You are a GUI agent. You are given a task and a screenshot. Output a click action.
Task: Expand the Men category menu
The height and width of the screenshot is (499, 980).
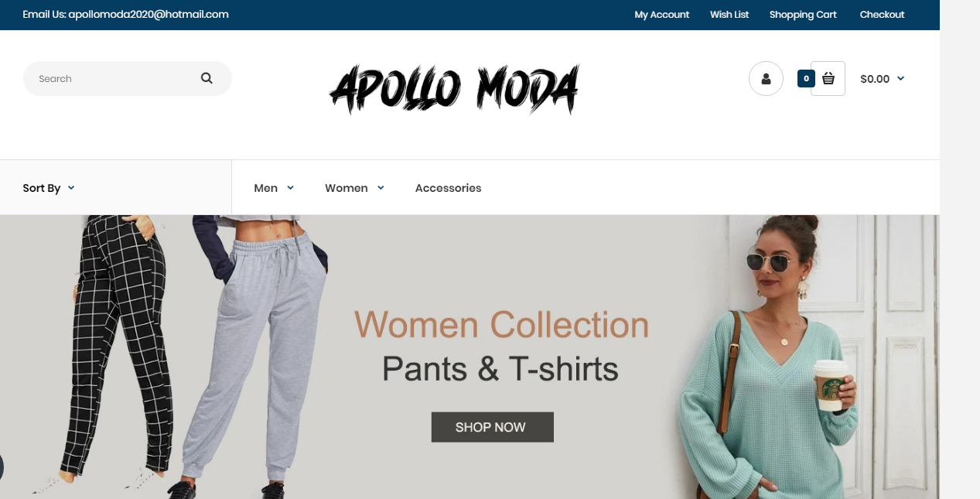click(x=274, y=188)
